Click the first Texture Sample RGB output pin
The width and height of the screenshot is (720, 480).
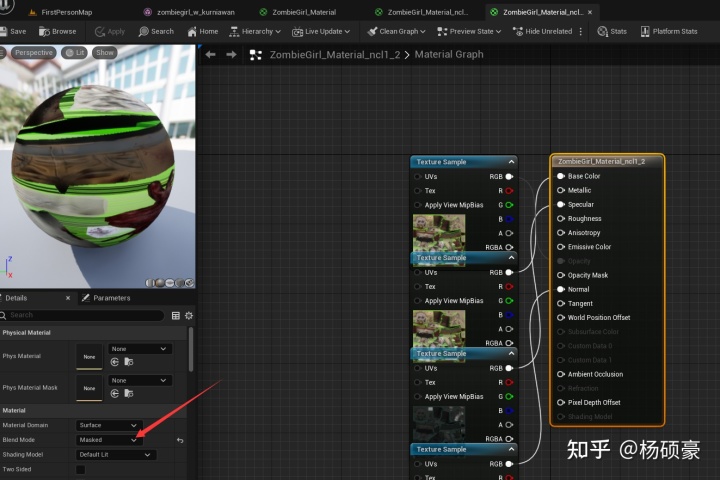pos(509,177)
